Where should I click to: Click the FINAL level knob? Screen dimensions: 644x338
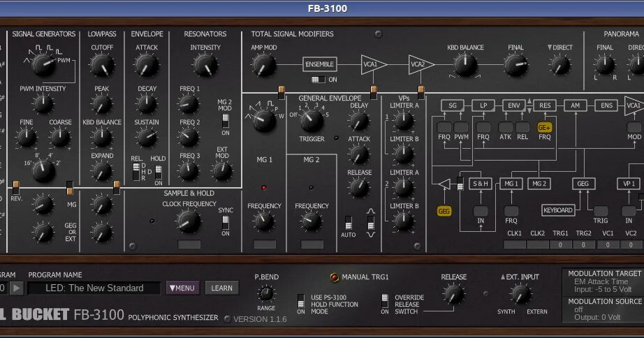(515, 65)
